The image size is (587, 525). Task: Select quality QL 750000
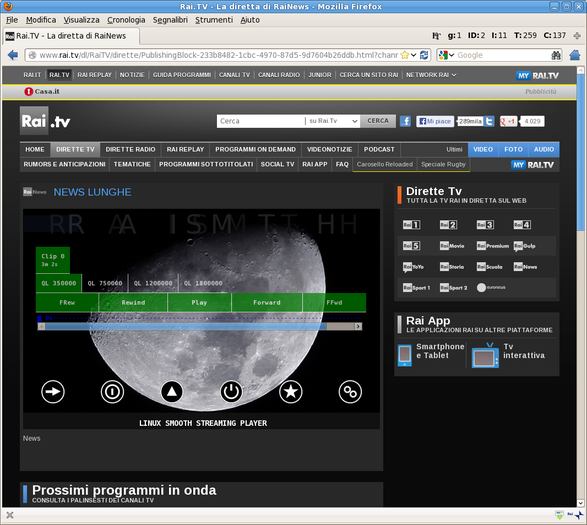pyautogui.click(x=105, y=283)
